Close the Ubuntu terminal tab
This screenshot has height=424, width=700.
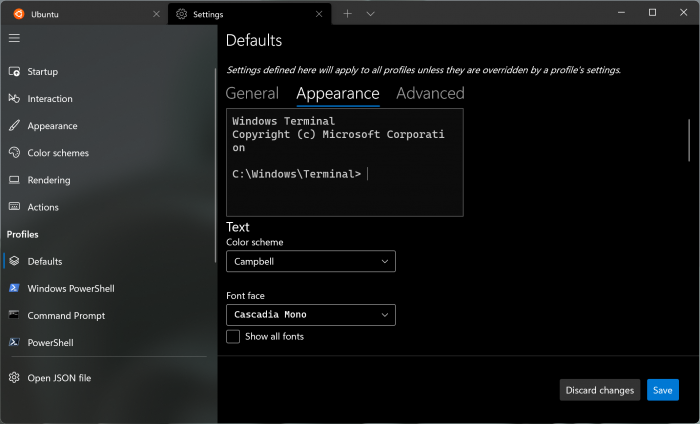[156, 14]
